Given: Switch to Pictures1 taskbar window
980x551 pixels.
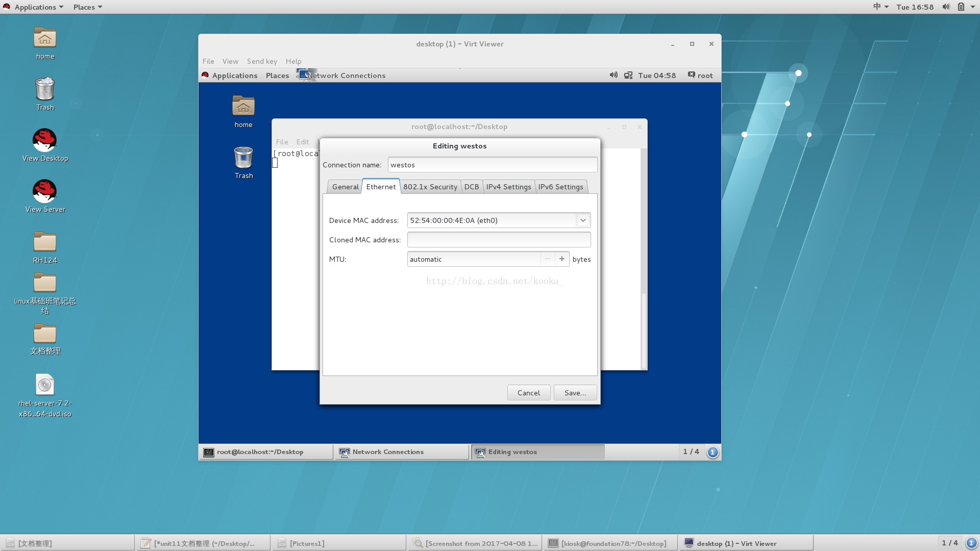Looking at the screenshot, I should (339, 543).
